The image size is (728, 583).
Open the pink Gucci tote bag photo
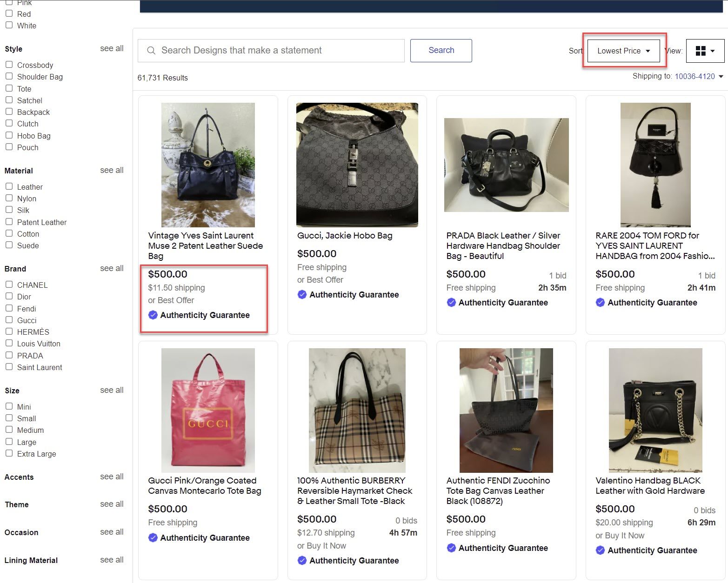[x=208, y=410]
